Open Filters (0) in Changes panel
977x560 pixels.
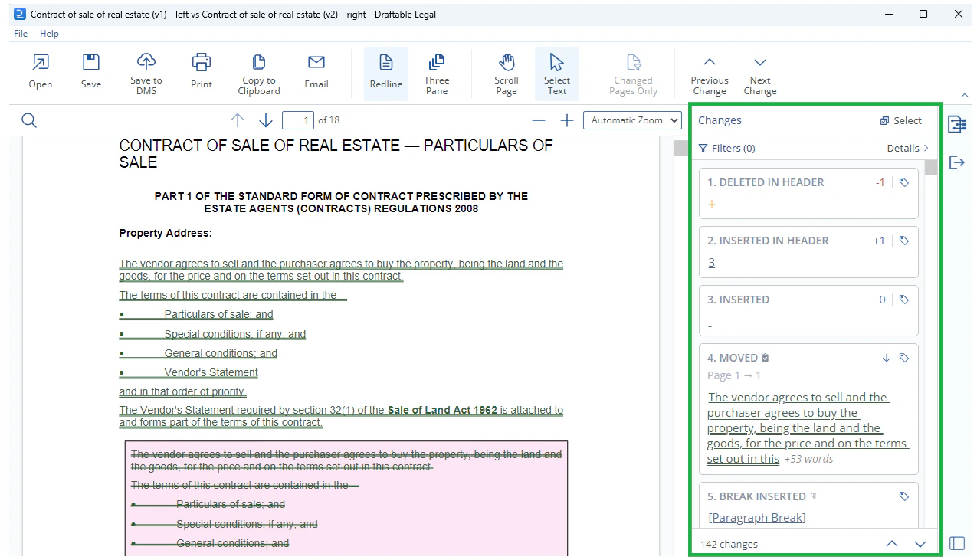pos(727,149)
